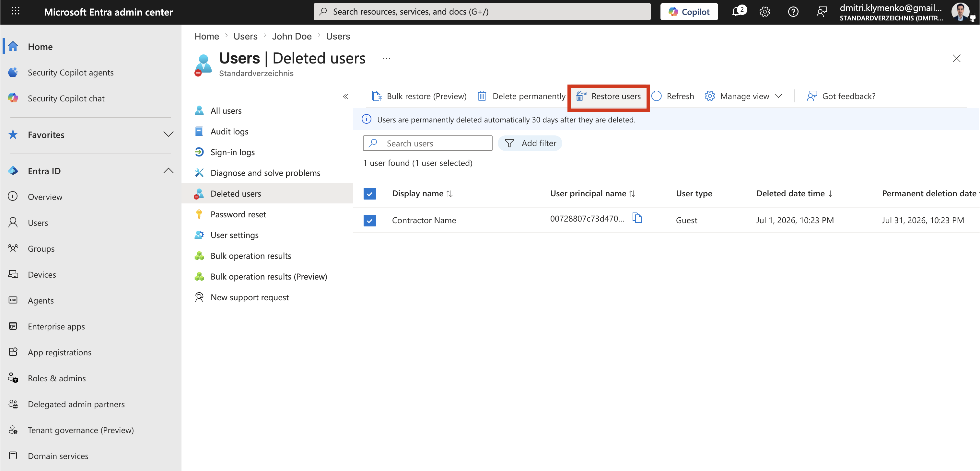
Task: Sort by Deleted date time column
Action: (795, 193)
